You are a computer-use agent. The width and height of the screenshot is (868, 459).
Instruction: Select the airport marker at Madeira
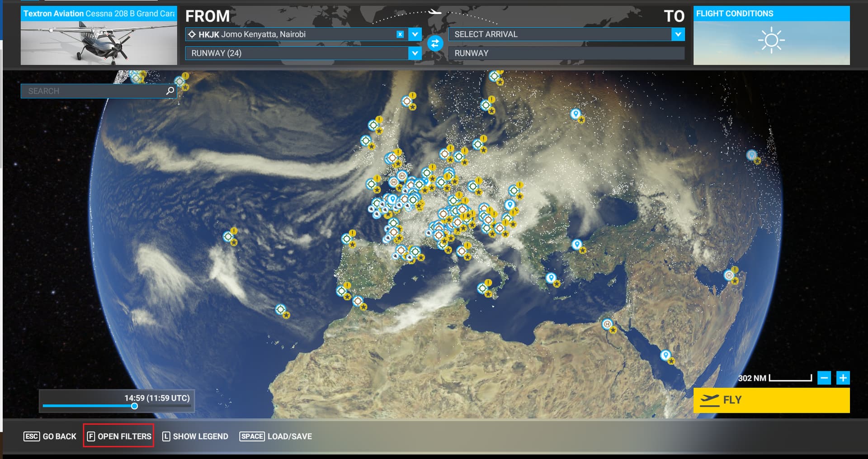pyautogui.click(x=281, y=309)
